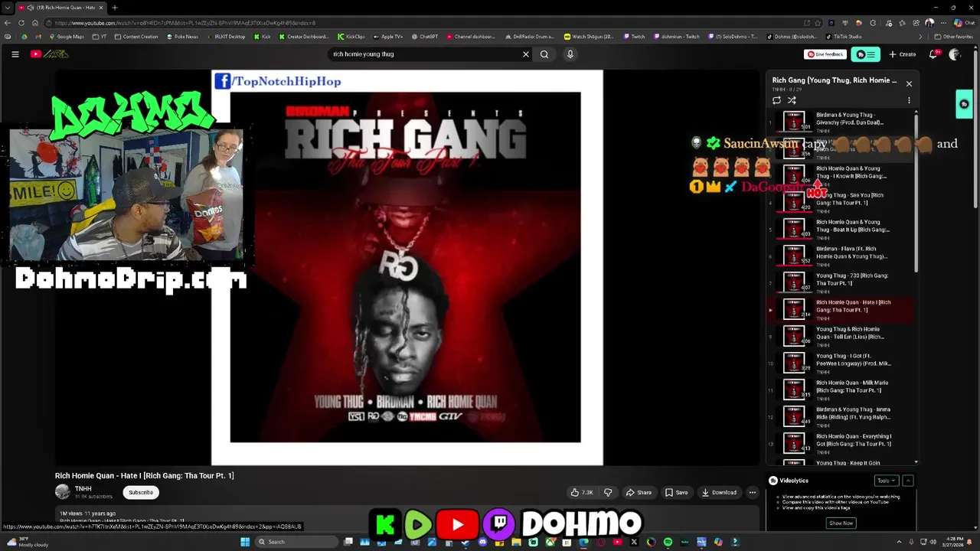Select current track 'Hate I' in playlist

(x=841, y=309)
